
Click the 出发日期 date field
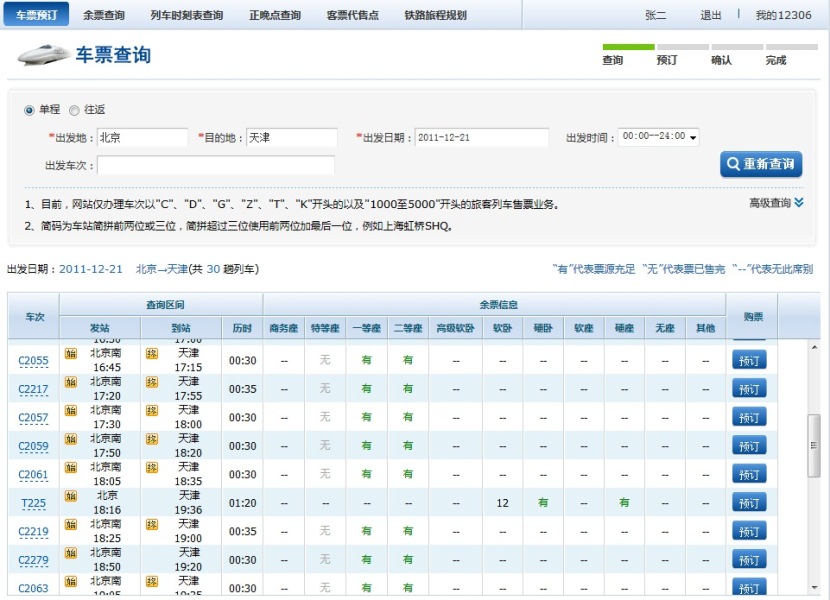(x=482, y=138)
